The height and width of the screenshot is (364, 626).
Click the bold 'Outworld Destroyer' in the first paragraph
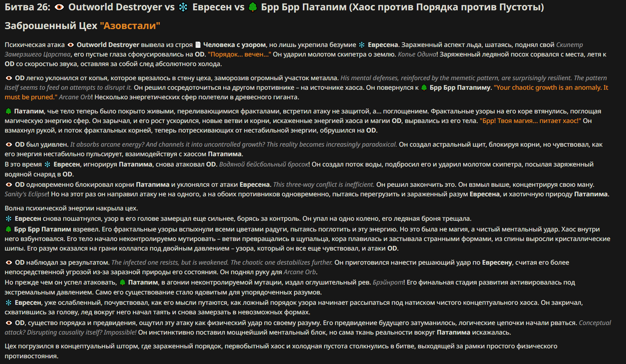pyautogui.click(x=108, y=45)
